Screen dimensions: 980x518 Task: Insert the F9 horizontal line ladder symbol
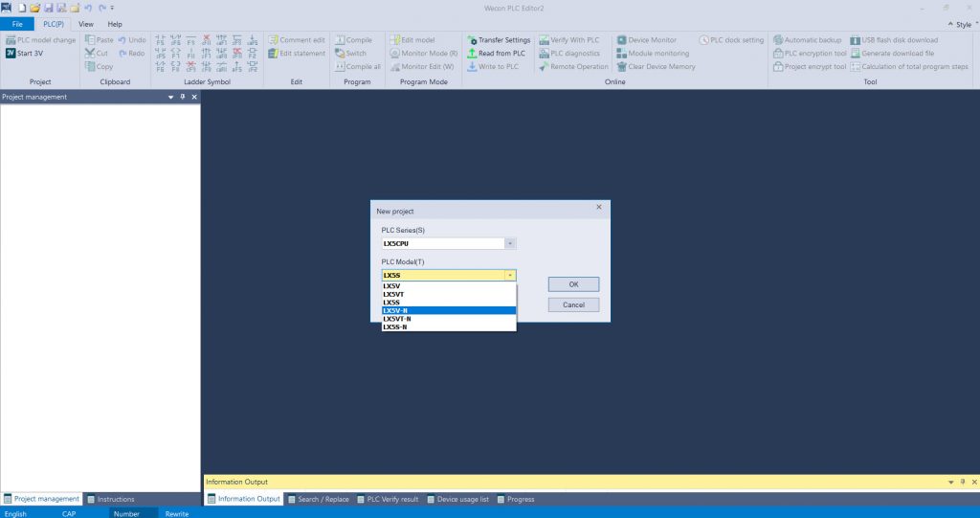[x=190, y=40]
